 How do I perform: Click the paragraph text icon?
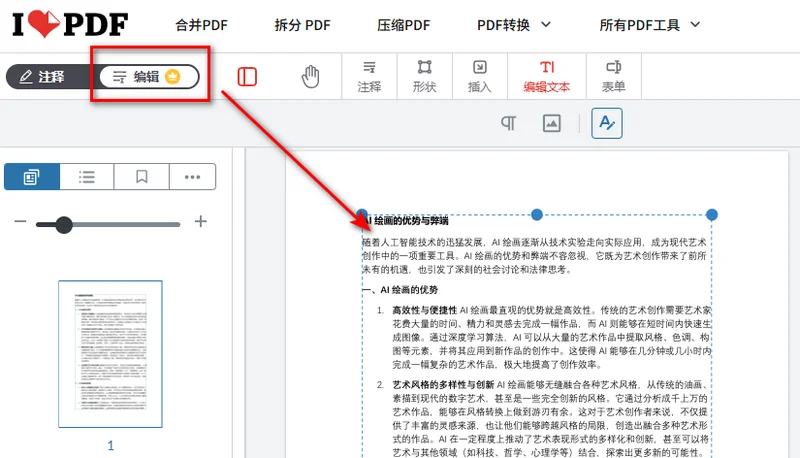[x=509, y=123]
